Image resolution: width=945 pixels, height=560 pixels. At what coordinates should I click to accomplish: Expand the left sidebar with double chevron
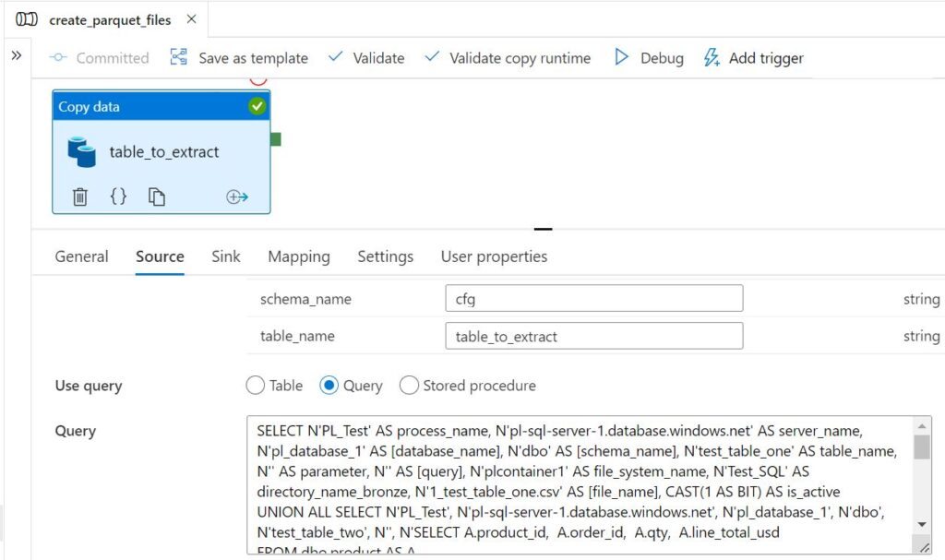point(16,55)
